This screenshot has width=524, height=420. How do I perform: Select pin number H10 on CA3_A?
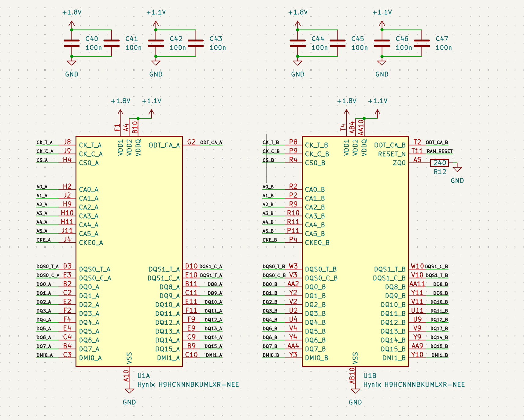click(67, 213)
